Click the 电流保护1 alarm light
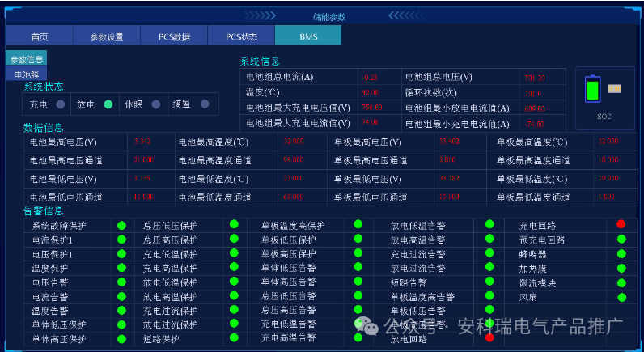 (121, 240)
